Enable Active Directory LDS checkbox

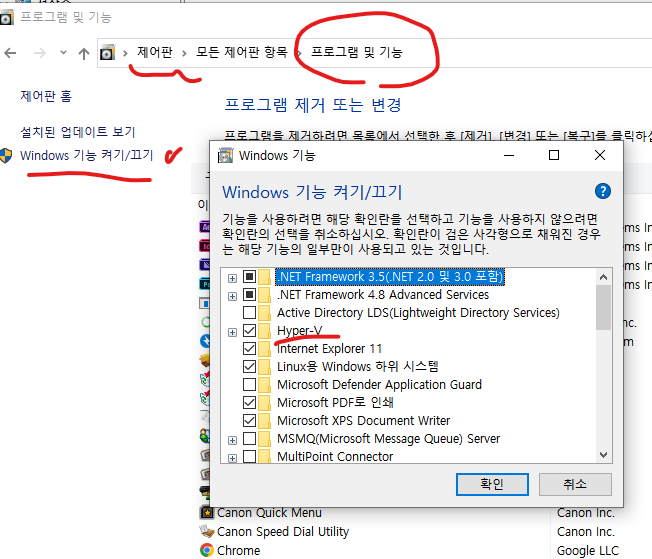click(x=249, y=312)
